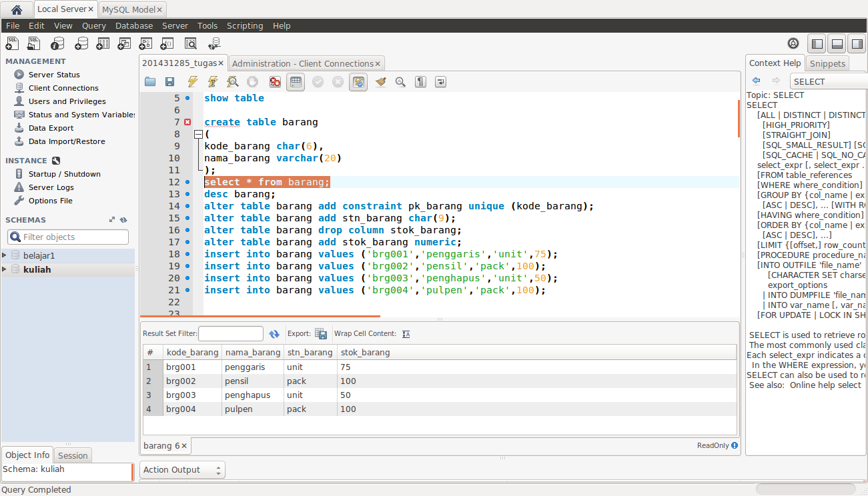
Task: Toggle the left sidebar panel visibility
Action: click(816, 44)
